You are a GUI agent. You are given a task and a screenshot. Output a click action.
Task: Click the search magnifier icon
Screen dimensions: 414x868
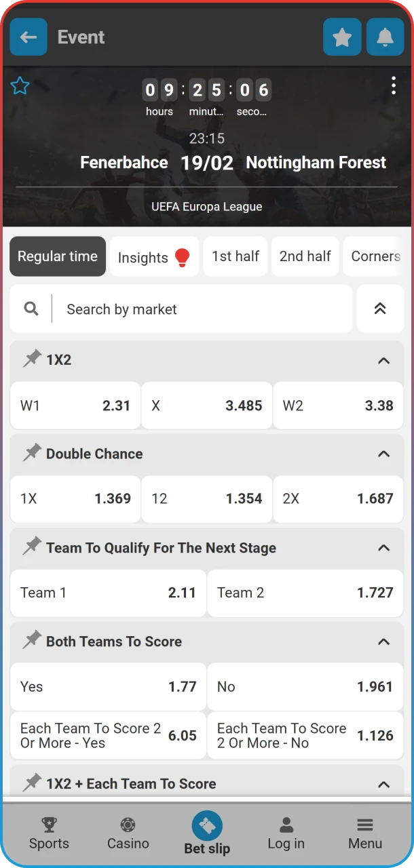click(x=31, y=309)
